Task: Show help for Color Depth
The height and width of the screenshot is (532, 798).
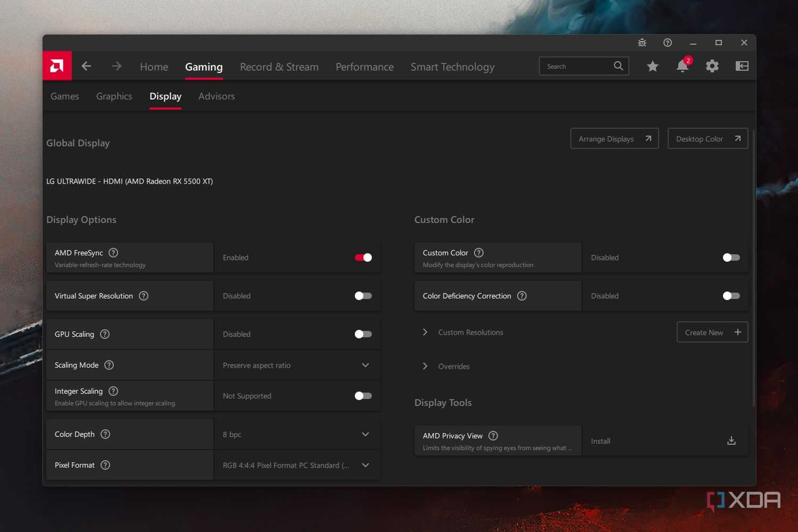Action: tap(105, 434)
